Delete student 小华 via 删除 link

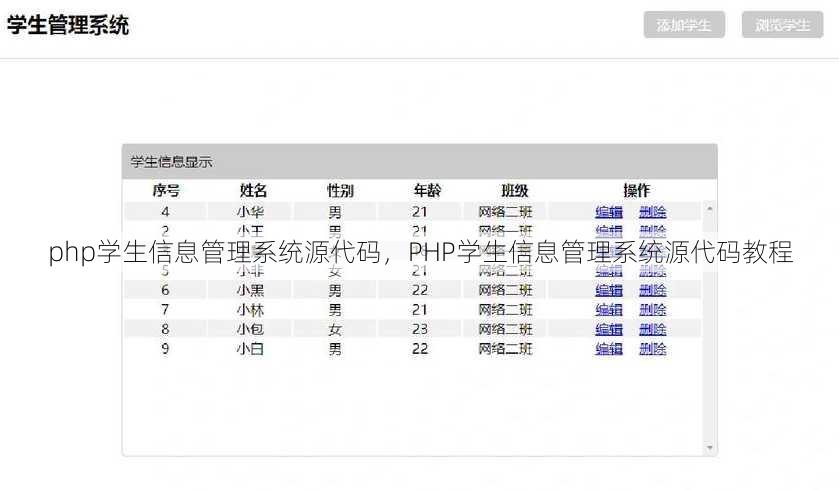(x=653, y=212)
